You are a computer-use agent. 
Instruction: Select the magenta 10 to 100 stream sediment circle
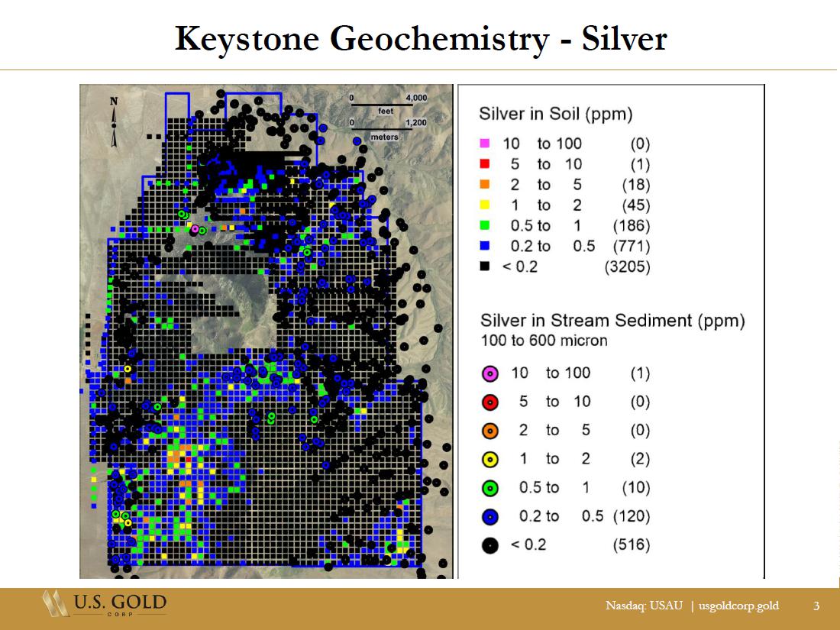490,373
